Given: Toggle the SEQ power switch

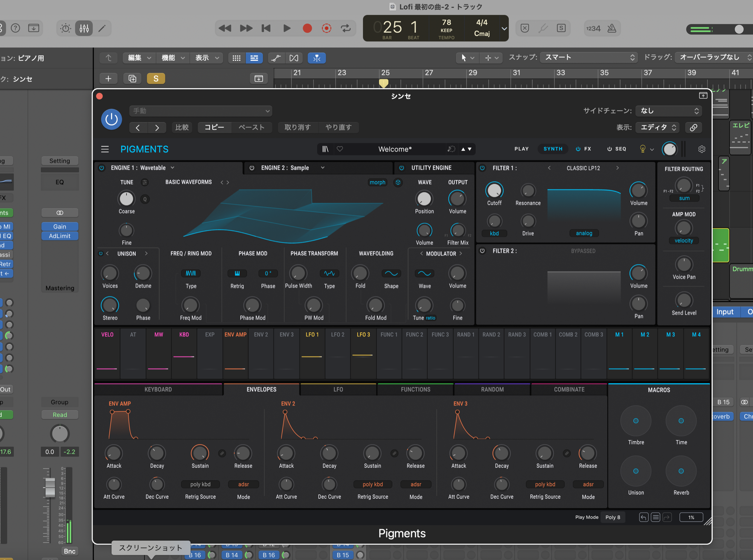Looking at the screenshot, I should tap(609, 149).
